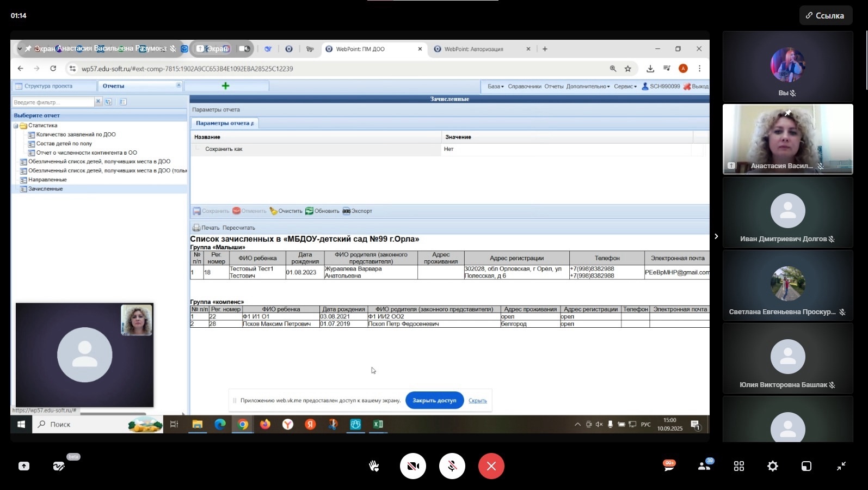Viewport: 868px width, 490px height.
Task: Switch to the Структура проекта tab
Action: click(48, 86)
